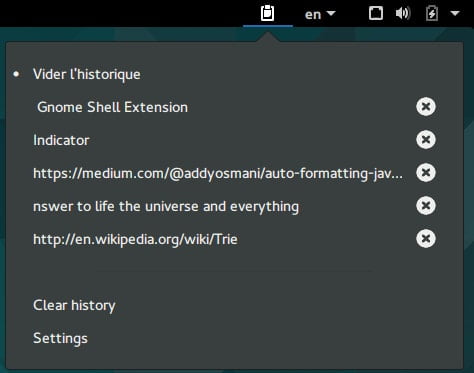This screenshot has width=474, height=373.
Task: Delete the 'Indicator' entry
Action: [426, 139]
